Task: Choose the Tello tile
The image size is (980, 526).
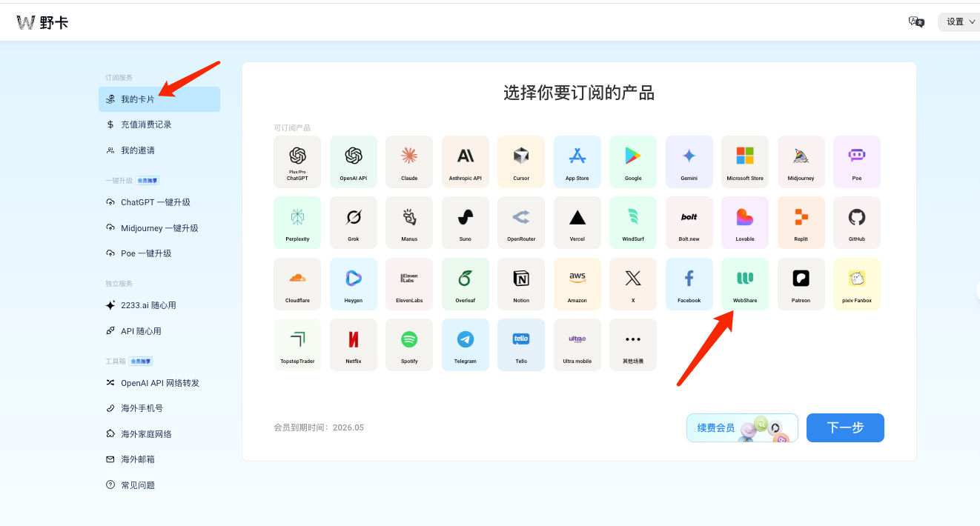Action: (521, 344)
